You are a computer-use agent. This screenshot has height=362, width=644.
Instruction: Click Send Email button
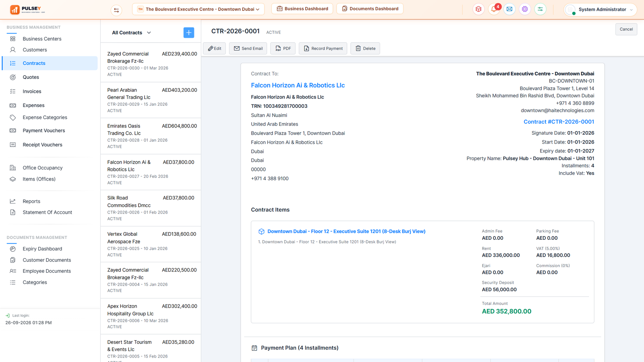(248, 48)
